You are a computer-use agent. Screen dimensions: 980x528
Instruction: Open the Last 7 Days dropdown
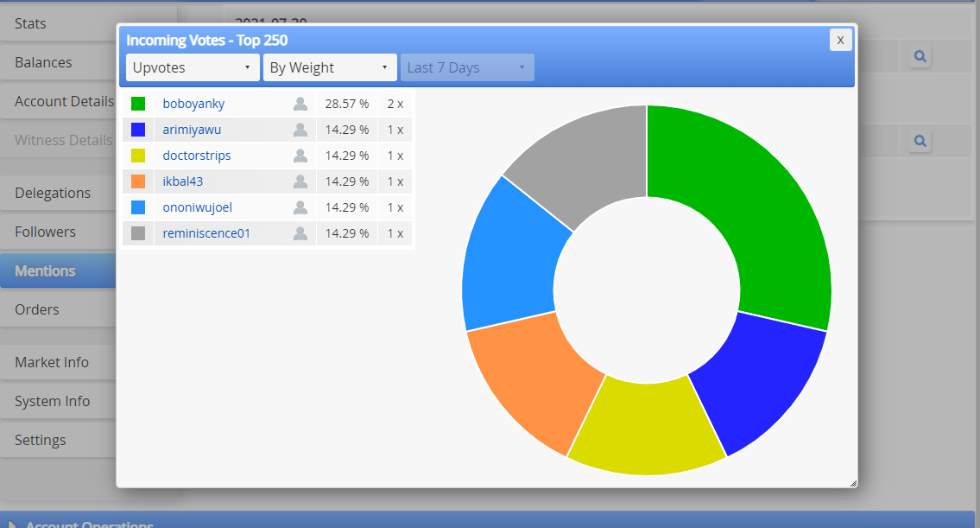click(467, 67)
